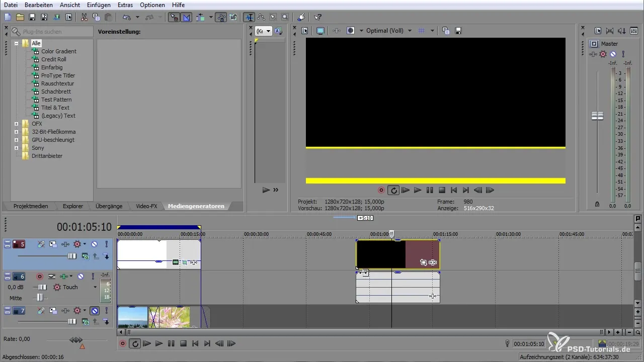Click track FX icon on track 5
Image resolution: width=644 pixels, height=362 pixels.
coord(65,244)
